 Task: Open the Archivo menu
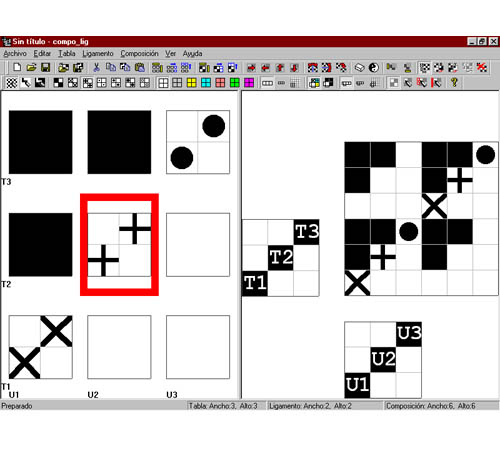click(x=15, y=54)
